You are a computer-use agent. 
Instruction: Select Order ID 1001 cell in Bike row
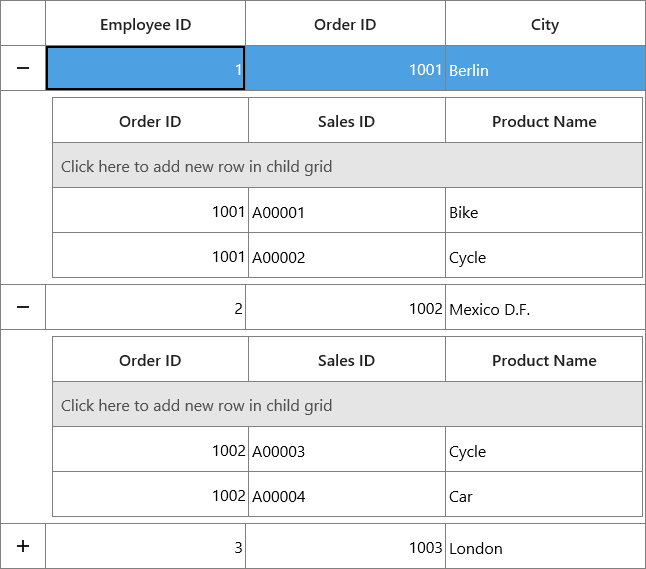[x=150, y=210]
